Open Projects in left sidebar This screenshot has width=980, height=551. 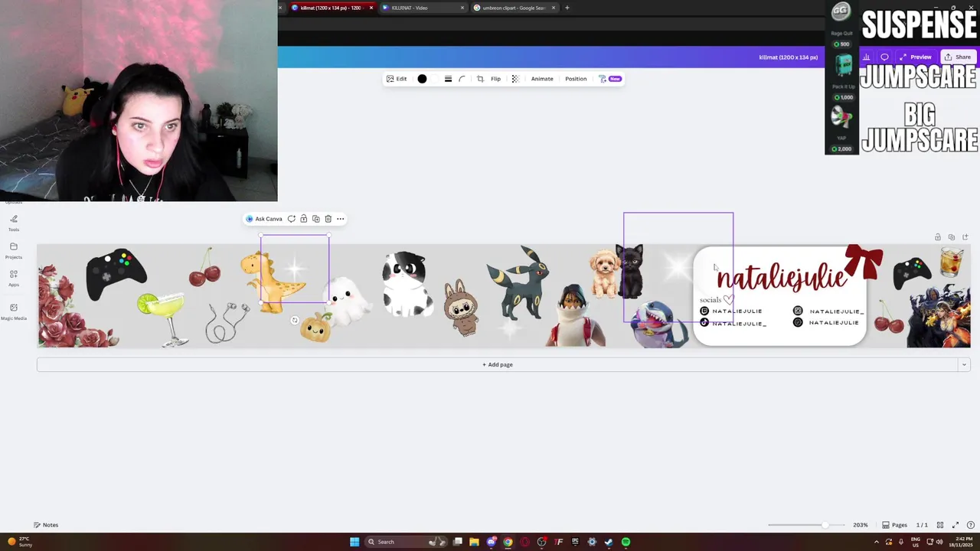tap(14, 250)
